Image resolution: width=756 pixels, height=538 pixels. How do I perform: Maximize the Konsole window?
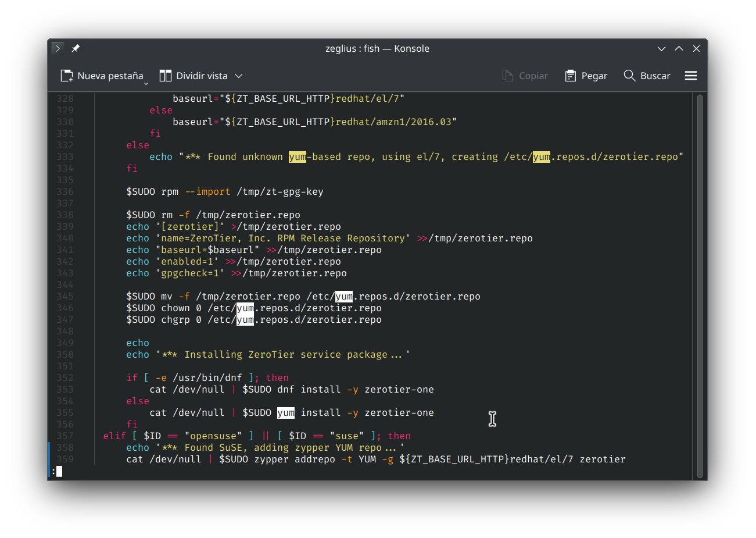coord(679,48)
